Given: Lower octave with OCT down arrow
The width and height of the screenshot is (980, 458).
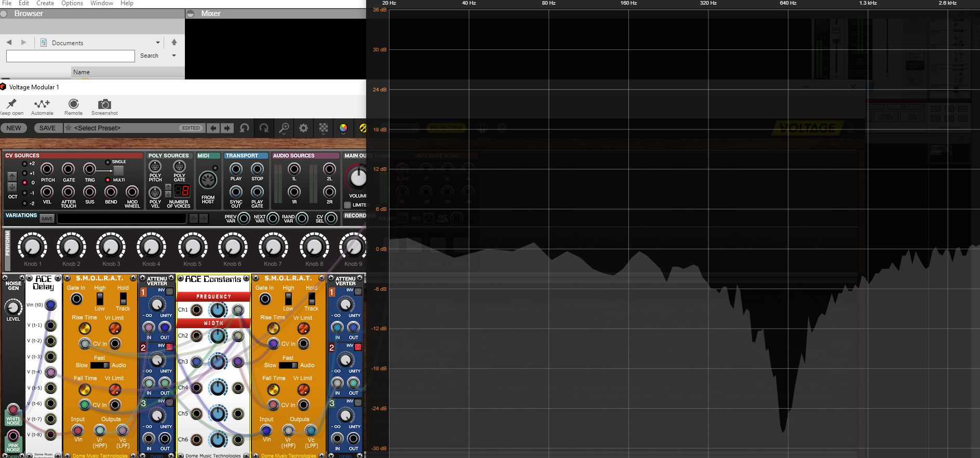Looking at the screenshot, I should (12, 186).
